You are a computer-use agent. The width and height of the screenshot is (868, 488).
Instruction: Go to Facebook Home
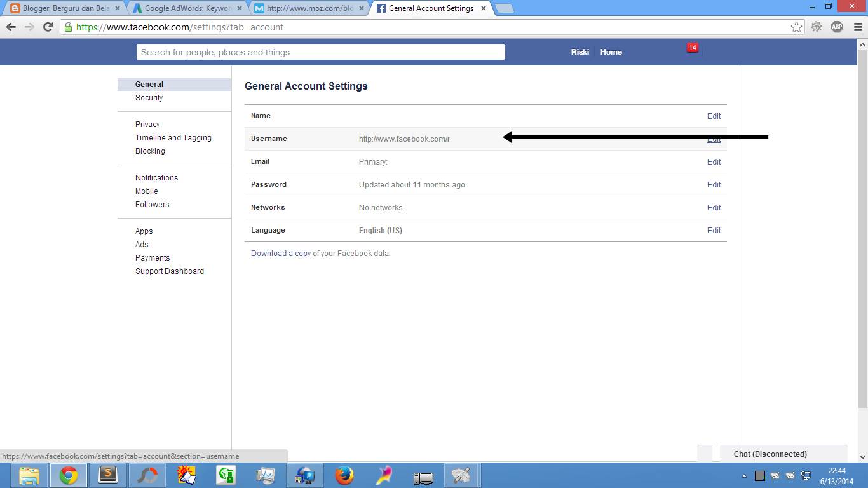point(611,52)
